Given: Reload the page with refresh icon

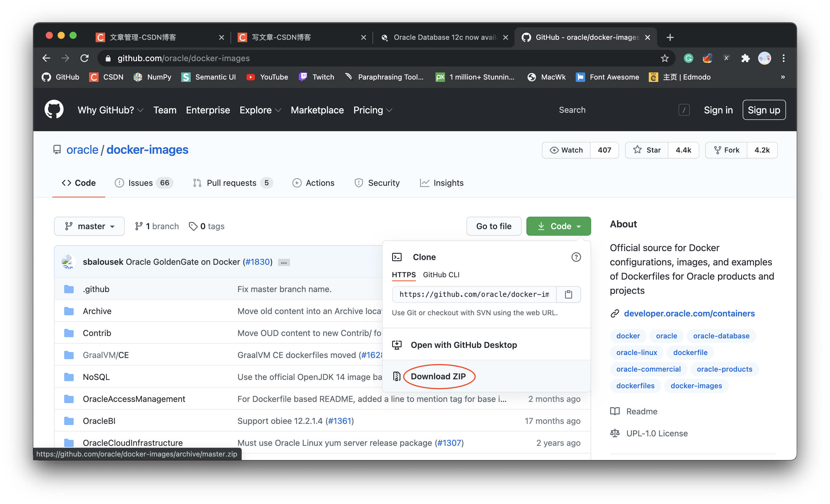Looking at the screenshot, I should pyautogui.click(x=85, y=58).
